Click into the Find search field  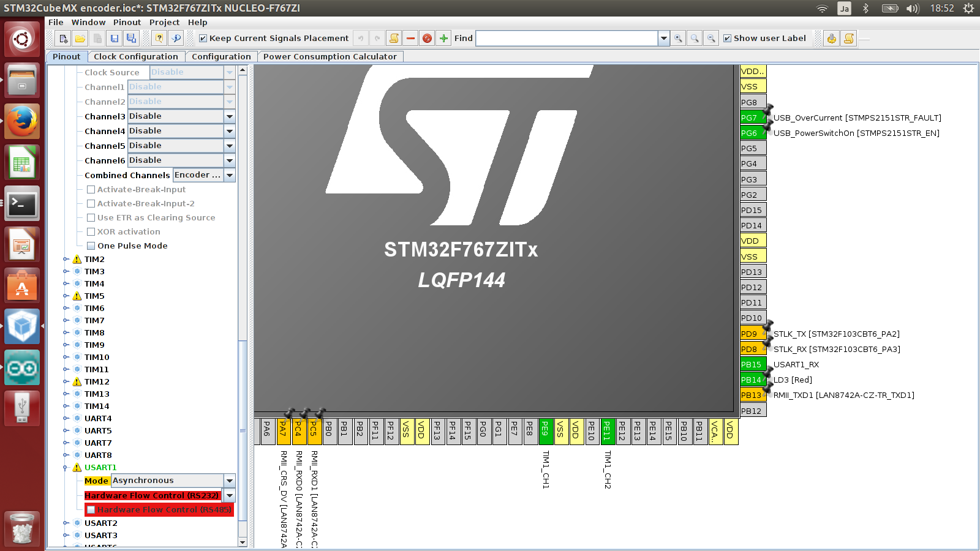[567, 39]
